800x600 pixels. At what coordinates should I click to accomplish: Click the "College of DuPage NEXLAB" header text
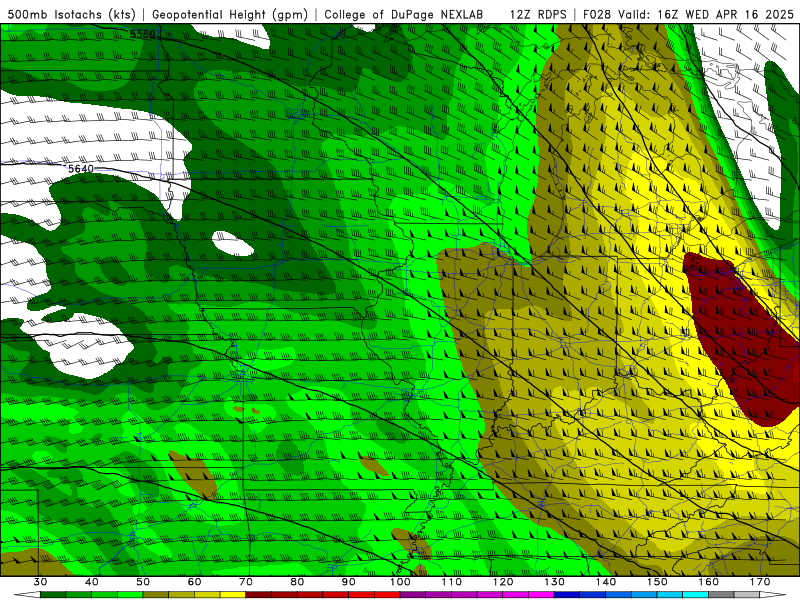(x=404, y=15)
